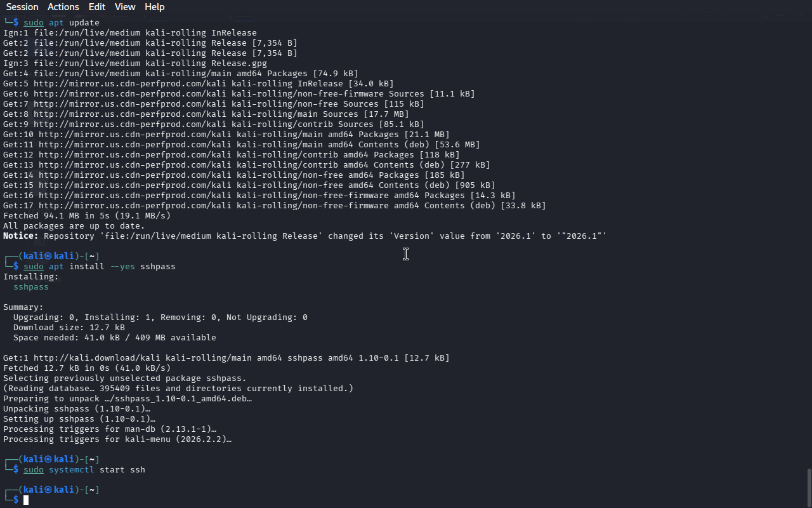Image resolution: width=812 pixels, height=508 pixels.
Task: Click the terminal's vertical scrollbar thumb
Action: tap(808, 486)
